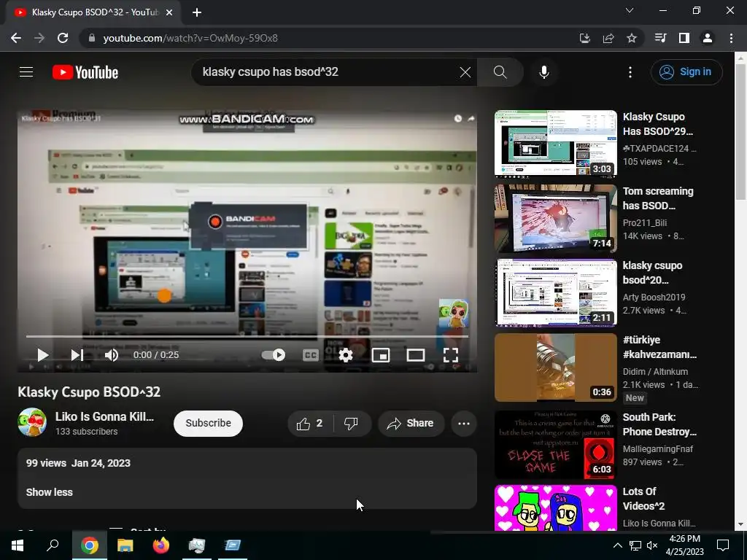This screenshot has width=747, height=560.
Task: Clear the search box with the X icon
Action: click(465, 72)
